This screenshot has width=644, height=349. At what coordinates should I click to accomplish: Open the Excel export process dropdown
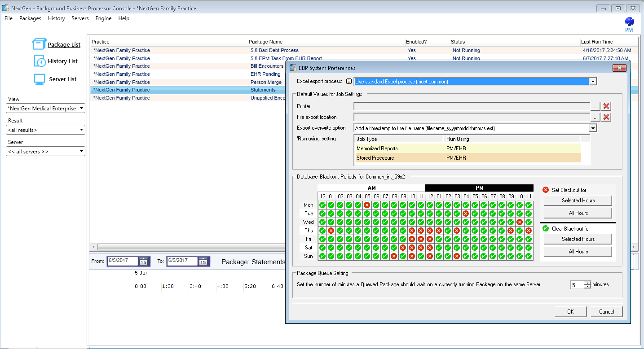click(593, 82)
